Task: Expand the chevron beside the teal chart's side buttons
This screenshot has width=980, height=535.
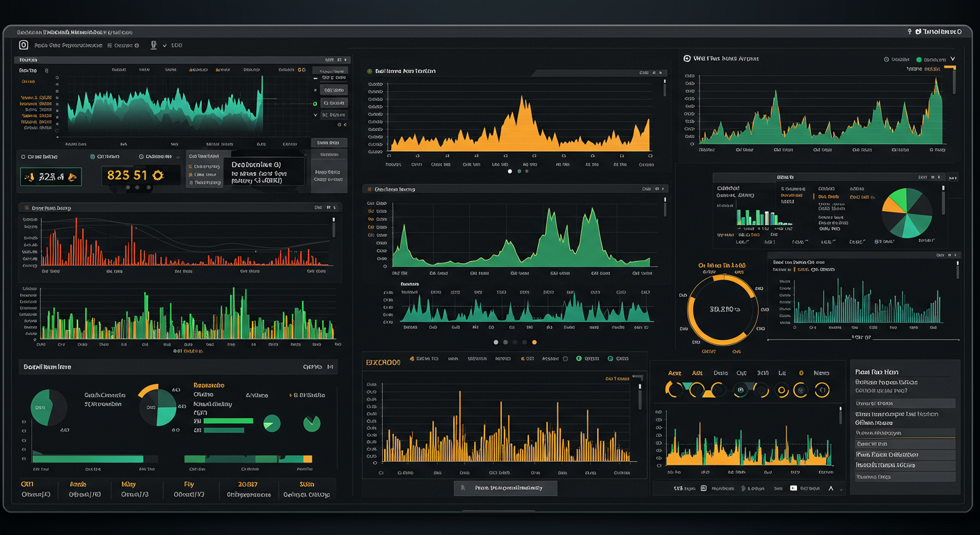Action: pos(315,115)
